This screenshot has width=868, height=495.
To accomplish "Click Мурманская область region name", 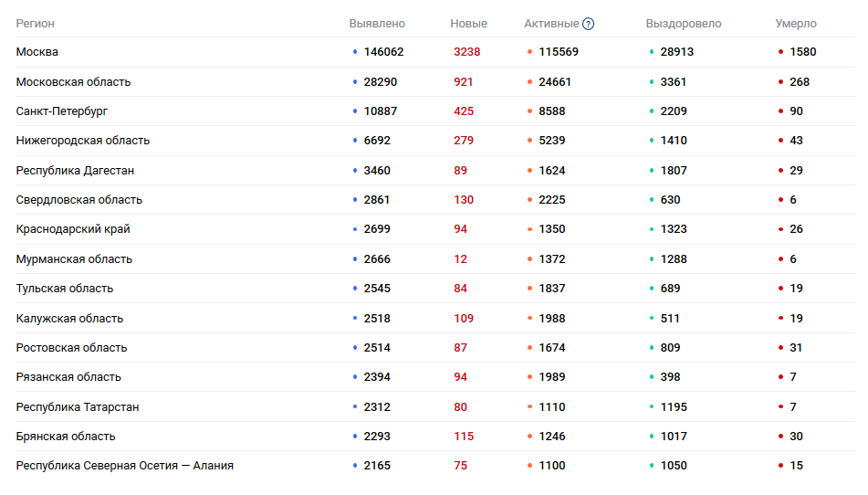I will pos(74,259).
